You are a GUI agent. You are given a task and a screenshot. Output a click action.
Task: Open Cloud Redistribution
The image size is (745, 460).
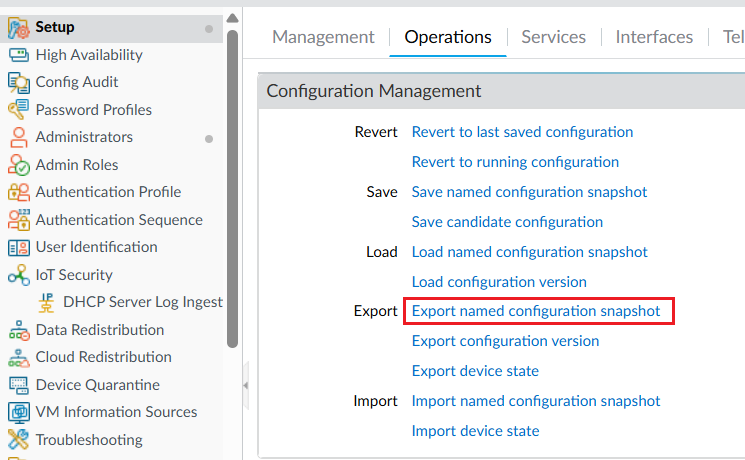click(x=104, y=357)
